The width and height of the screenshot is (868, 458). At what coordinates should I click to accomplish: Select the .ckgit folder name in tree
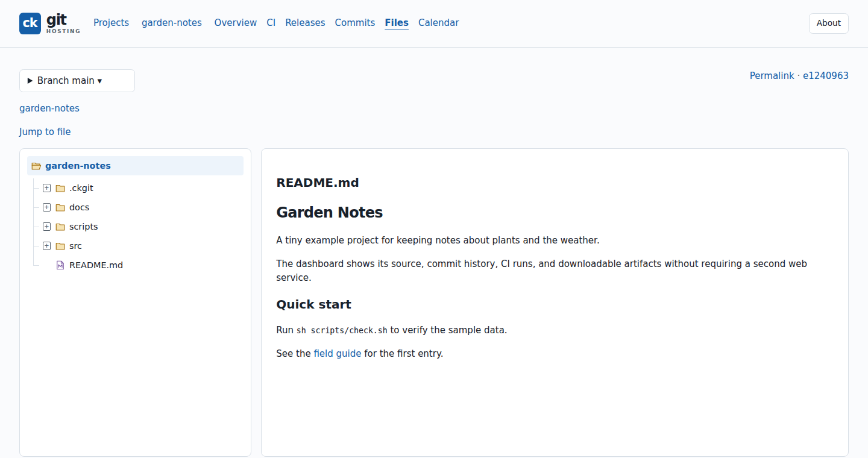[x=81, y=188]
